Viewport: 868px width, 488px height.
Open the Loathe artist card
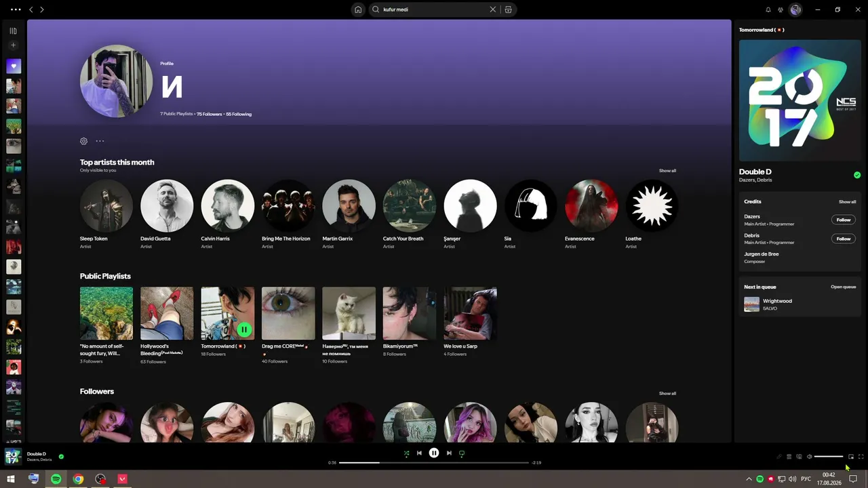tap(652, 214)
